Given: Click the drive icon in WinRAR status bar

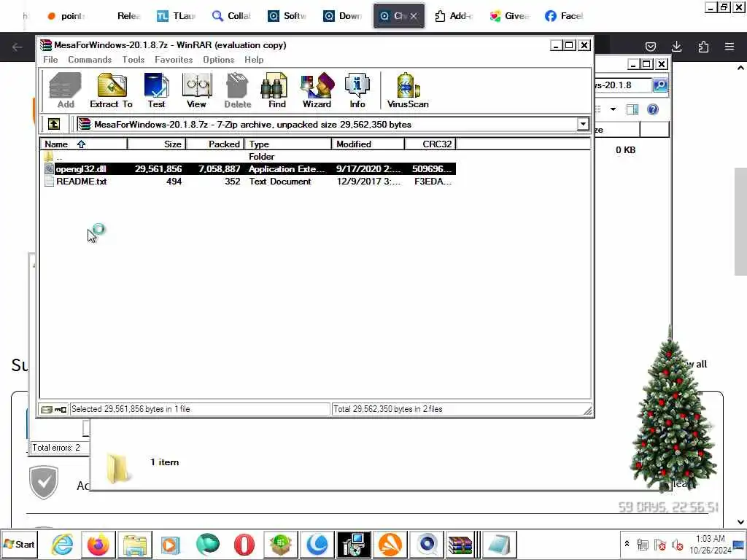Looking at the screenshot, I should point(47,409).
